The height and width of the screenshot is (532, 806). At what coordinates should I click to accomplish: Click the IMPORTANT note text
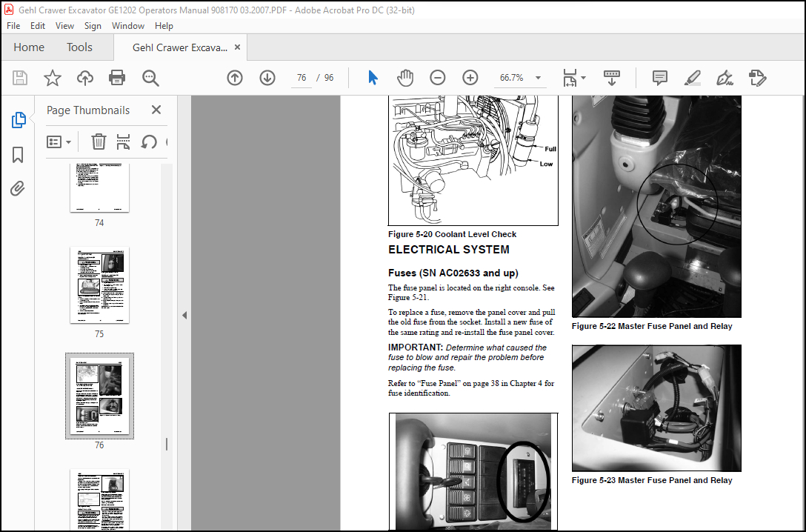click(x=467, y=358)
